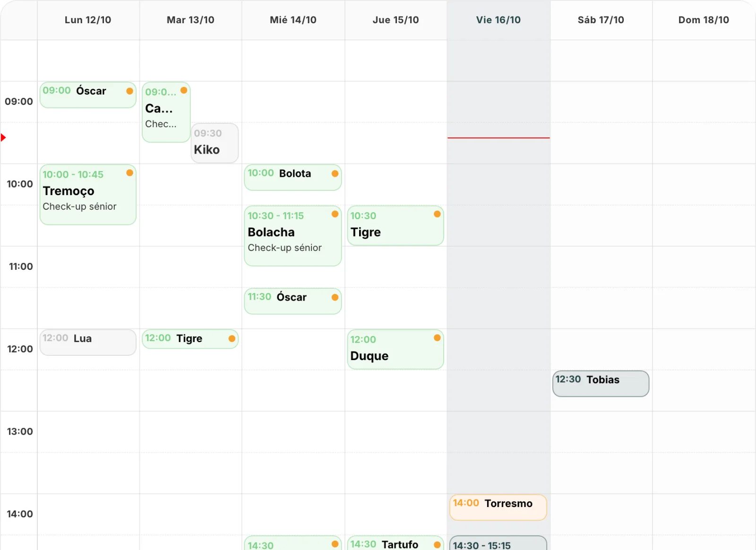Select the Dom 18/10 column header
756x550 pixels.
pos(704,20)
